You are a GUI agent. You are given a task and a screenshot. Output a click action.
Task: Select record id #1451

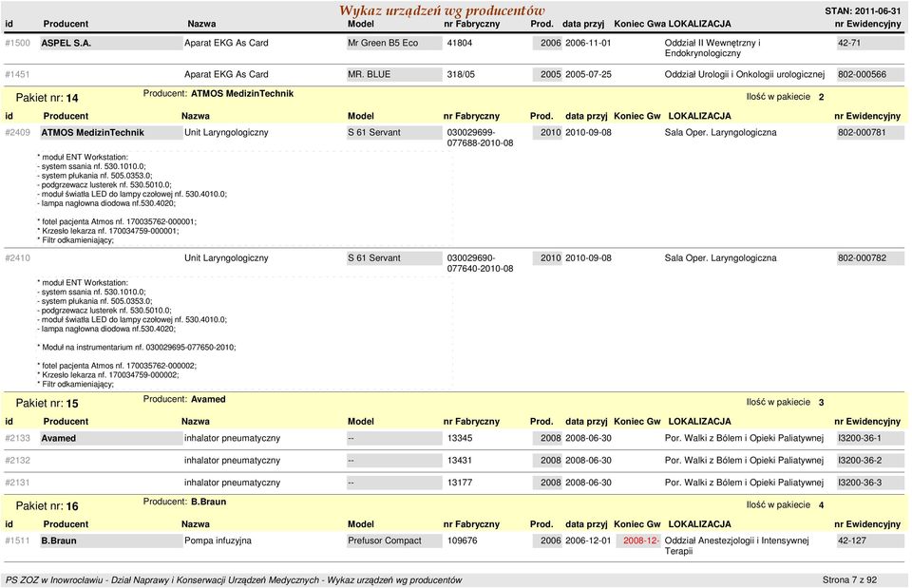(x=17, y=74)
